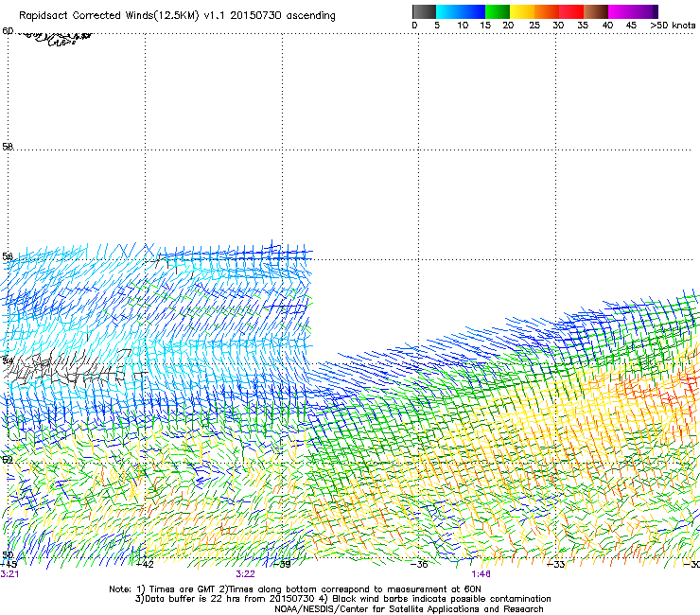Click the longitude label -39
Image resolution: width=700 pixels, height=615 pixels.
click(282, 564)
